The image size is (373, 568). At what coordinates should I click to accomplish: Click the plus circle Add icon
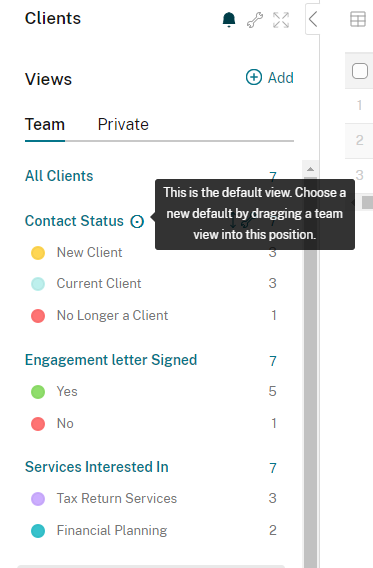[x=253, y=77]
